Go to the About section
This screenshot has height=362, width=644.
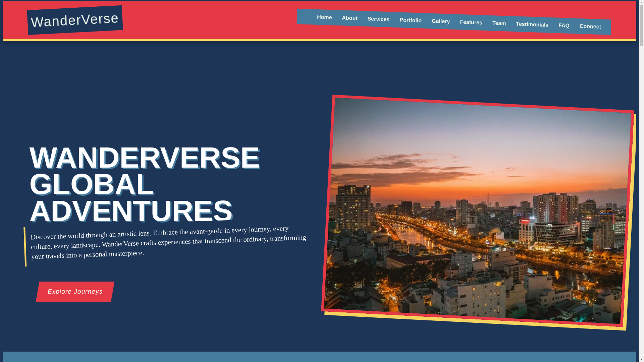pyautogui.click(x=350, y=18)
